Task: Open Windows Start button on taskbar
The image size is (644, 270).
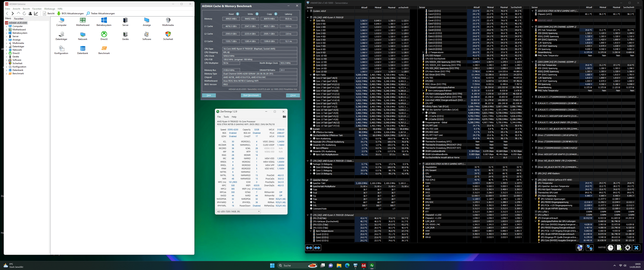Action: [272, 265]
